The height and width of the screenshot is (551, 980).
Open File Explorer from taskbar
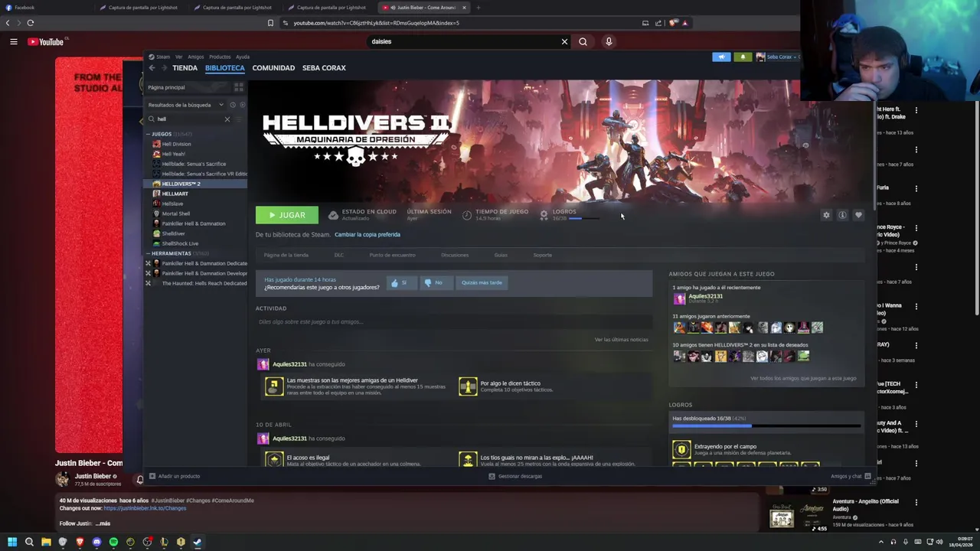coord(46,542)
